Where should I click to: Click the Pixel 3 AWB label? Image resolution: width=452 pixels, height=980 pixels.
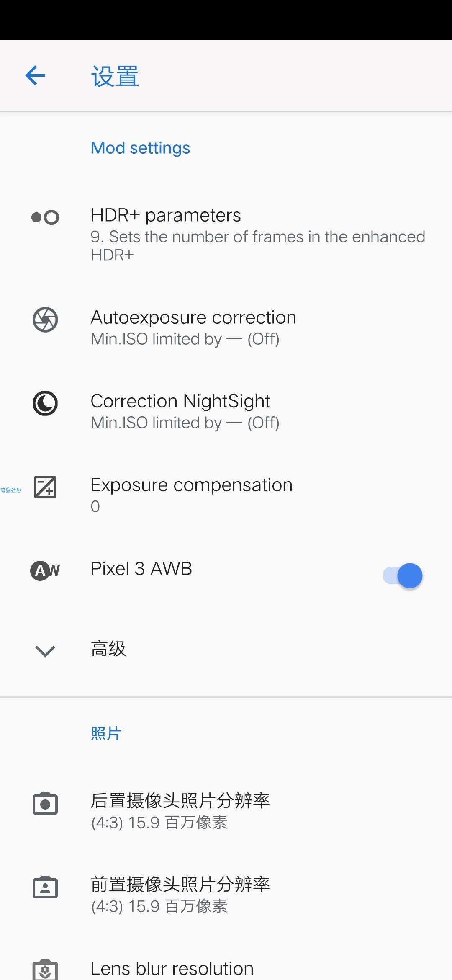pos(141,569)
